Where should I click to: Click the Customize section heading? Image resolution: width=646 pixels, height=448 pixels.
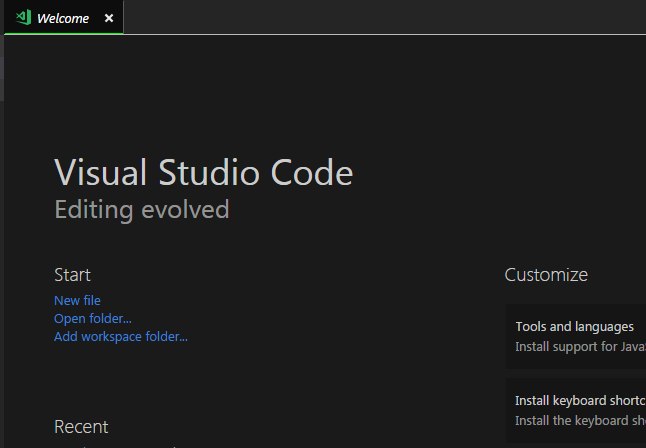click(546, 275)
